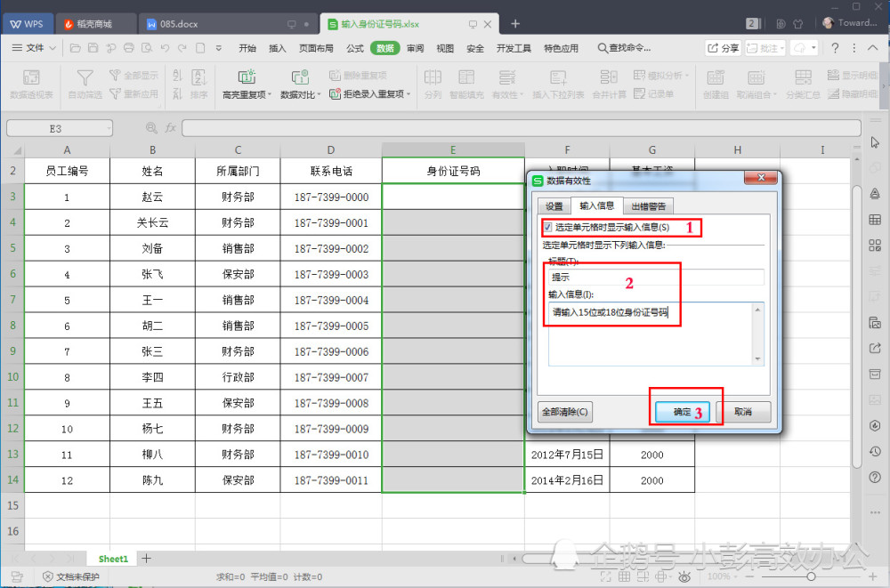Click 删除重复项 in the ribbon
This screenshot has height=588, width=890.
click(x=358, y=75)
